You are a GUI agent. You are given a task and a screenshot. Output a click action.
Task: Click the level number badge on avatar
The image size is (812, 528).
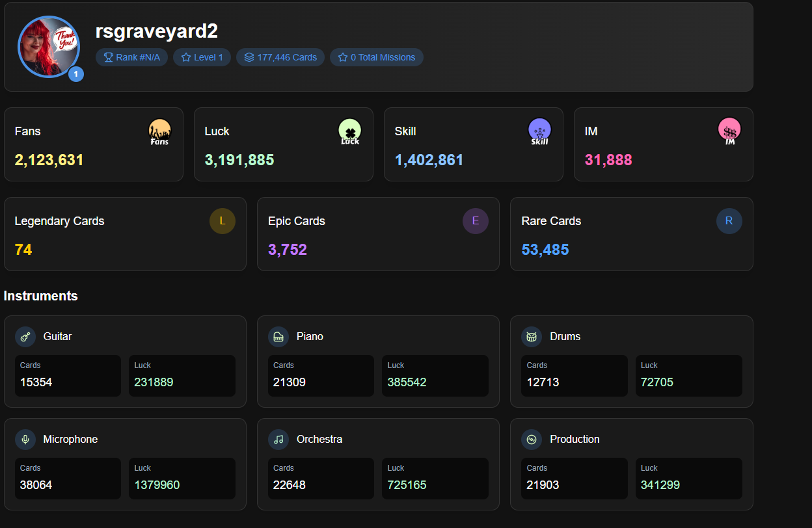[75, 74]
